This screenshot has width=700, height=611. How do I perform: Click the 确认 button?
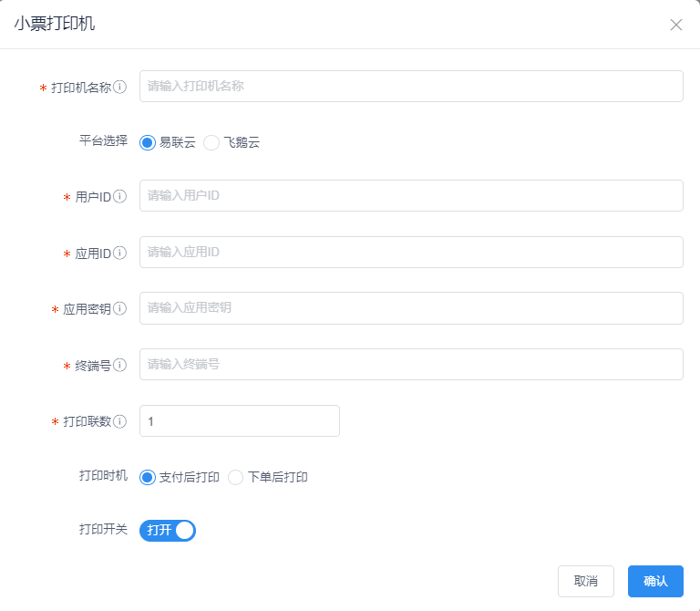coord(655,581)
